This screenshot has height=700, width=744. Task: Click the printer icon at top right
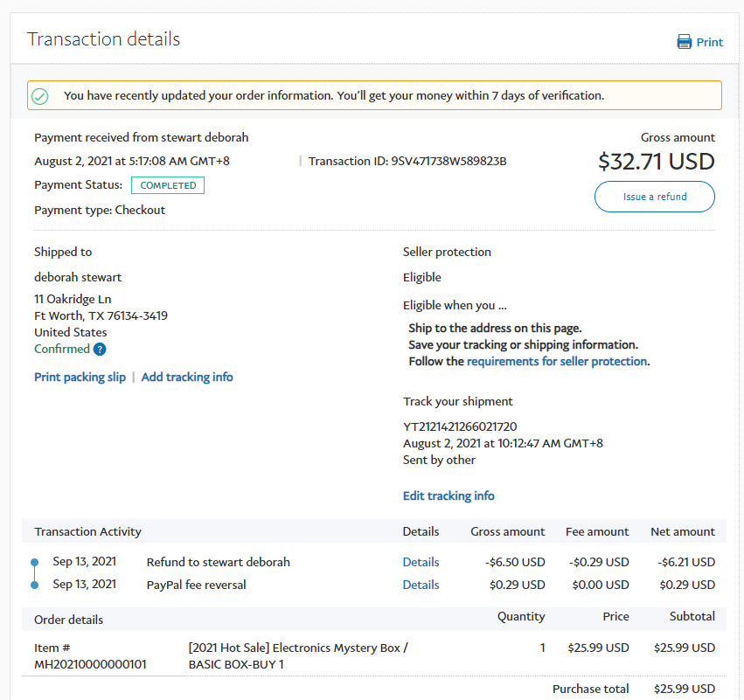(x=685, y=42)
